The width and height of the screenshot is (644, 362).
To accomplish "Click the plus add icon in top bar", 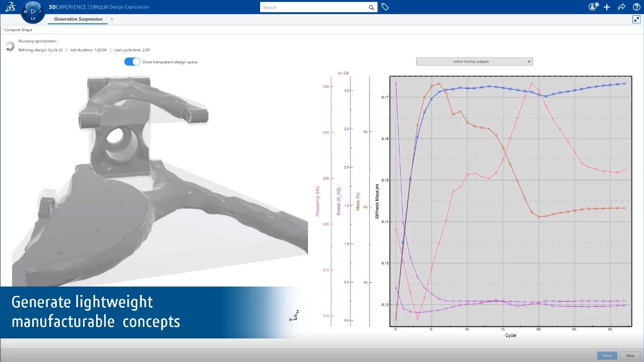I will (607, 7).
